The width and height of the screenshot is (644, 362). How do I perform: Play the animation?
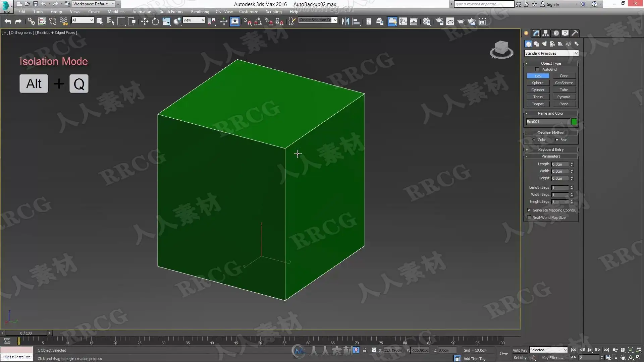(x=590, y=350)
